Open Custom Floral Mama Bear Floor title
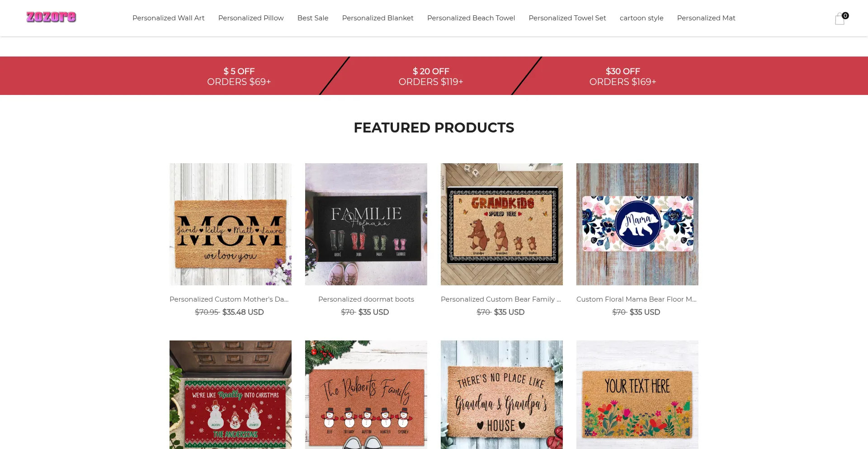The width and height of the screenshot is (868, 449). click(637, 299)
